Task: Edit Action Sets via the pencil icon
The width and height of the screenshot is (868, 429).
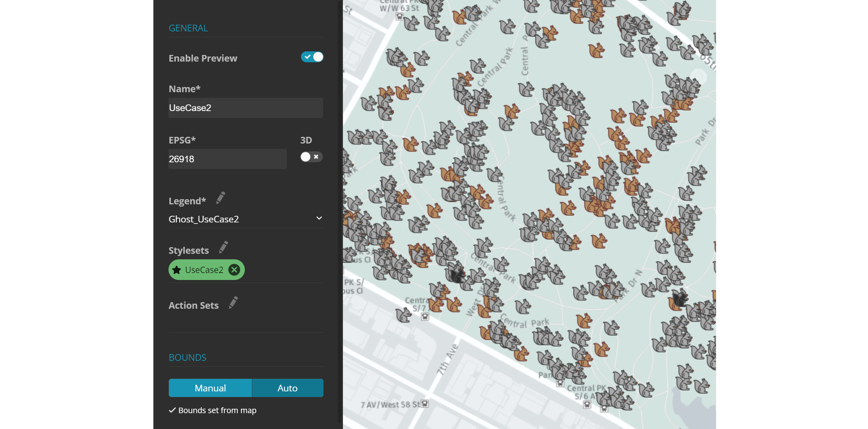Action: (233, 303)
